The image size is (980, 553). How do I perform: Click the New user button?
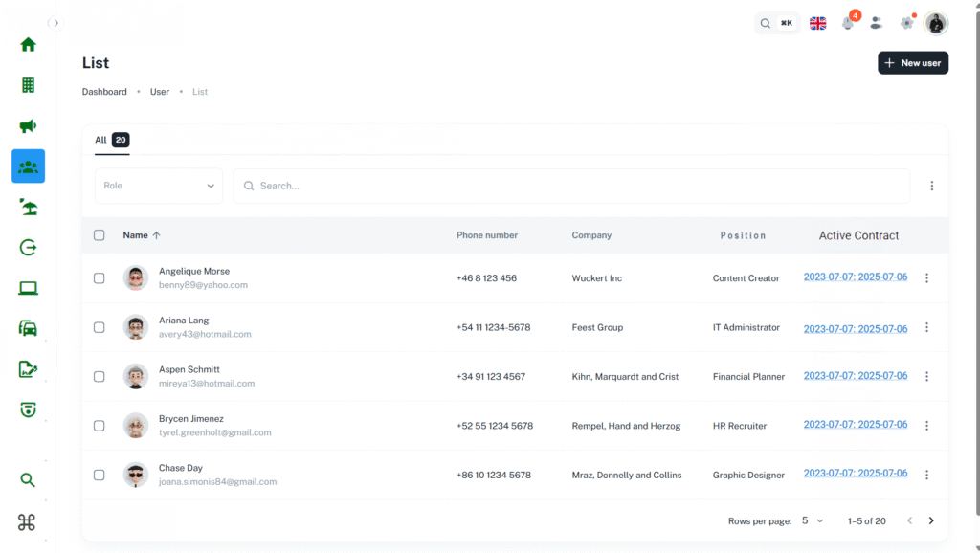(912, 63)
